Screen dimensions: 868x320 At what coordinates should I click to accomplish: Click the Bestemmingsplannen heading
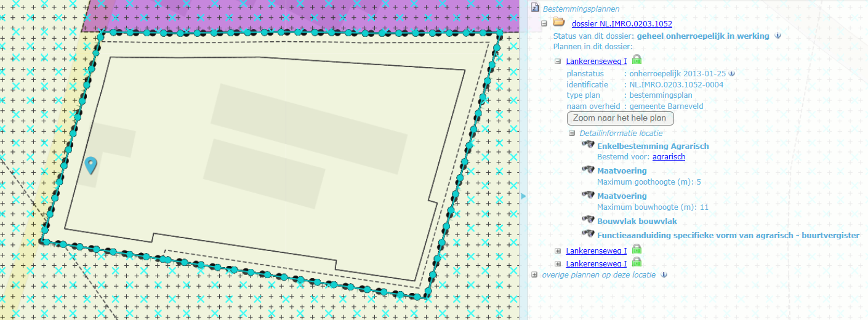581,9
